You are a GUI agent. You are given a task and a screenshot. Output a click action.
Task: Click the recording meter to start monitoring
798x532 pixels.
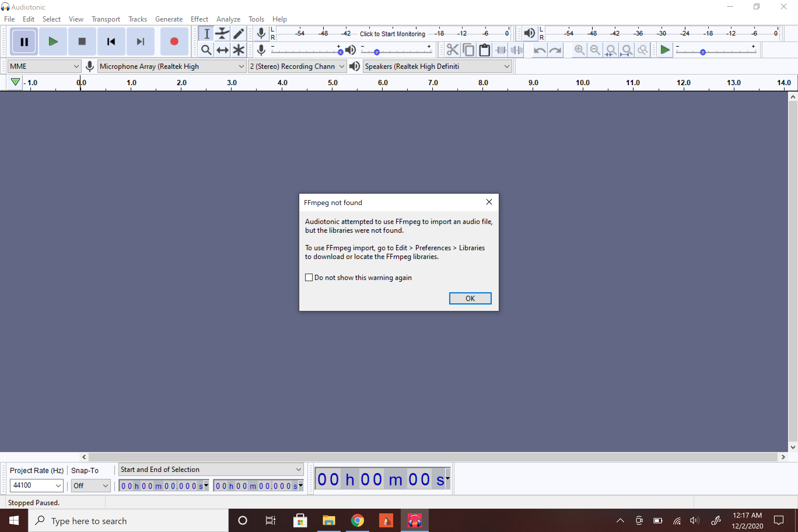tap(393, 34)
